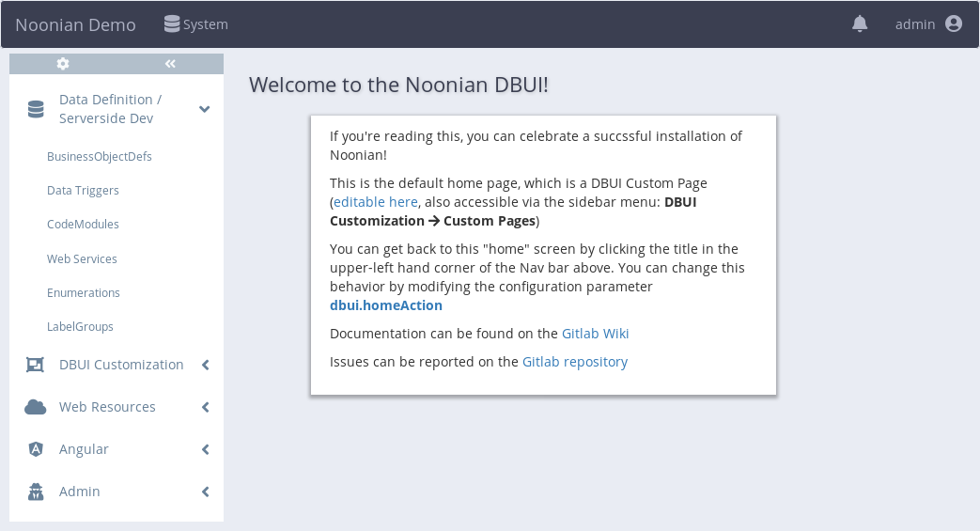Screen dimensions: 980x531
Task: Click the sidebar settings gear icon
Action: point(63,64)
